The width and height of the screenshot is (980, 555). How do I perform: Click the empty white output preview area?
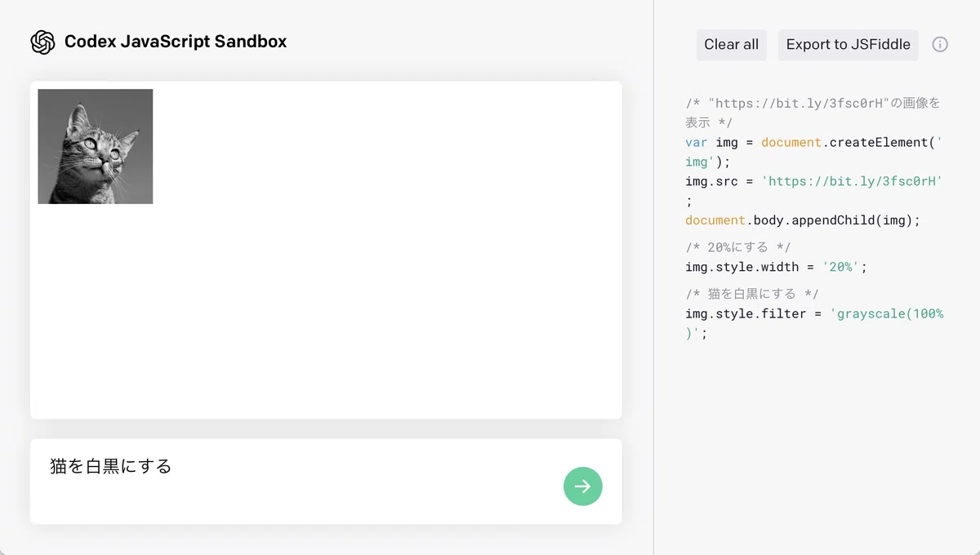(x=384, y=310)
